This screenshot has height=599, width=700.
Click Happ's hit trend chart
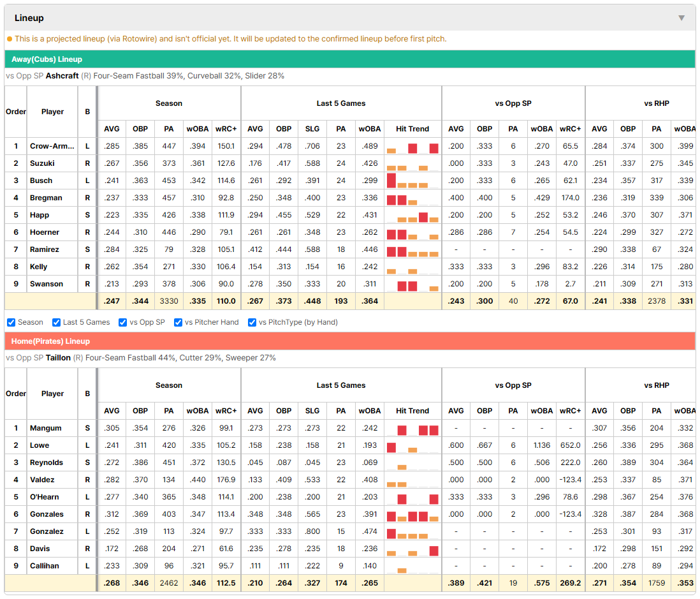[x=412, y=216]
